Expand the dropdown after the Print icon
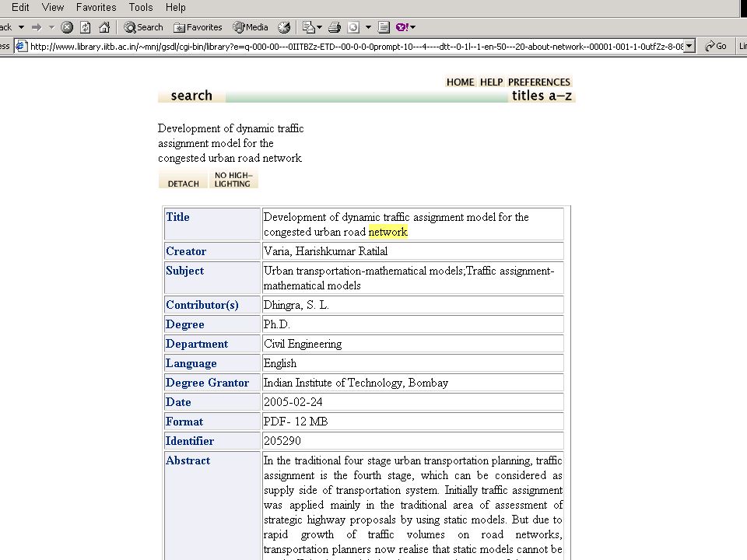The image size is (747, 560). (x=368, y=27)
